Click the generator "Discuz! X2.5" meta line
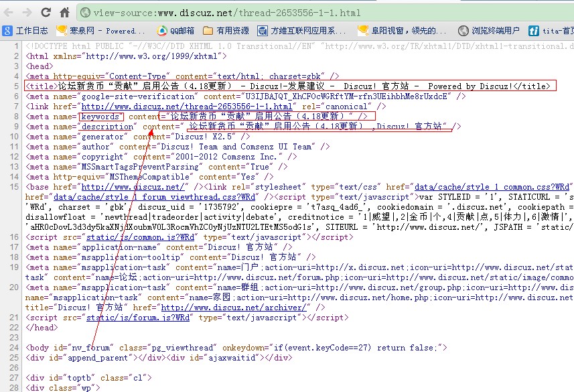The width and height of the screenshot is (574, 392). point(138,137)
